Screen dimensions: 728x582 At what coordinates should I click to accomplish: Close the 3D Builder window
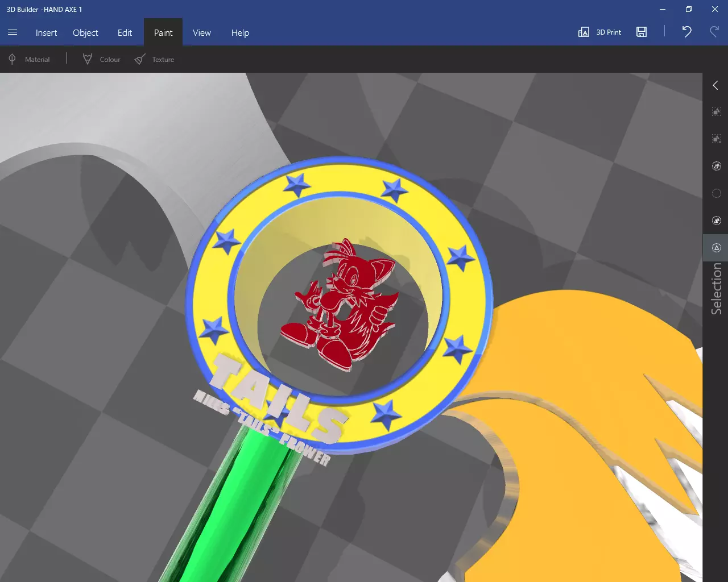[715, 9]
